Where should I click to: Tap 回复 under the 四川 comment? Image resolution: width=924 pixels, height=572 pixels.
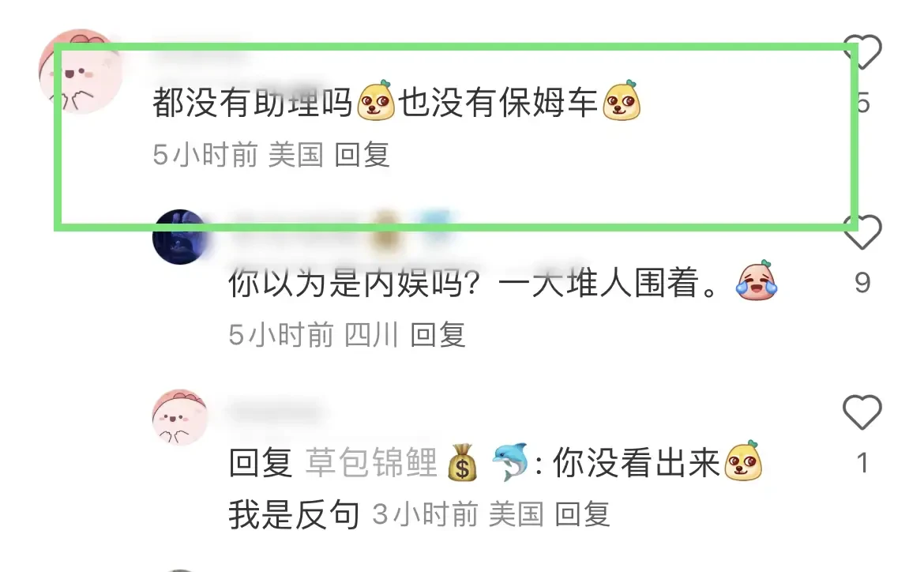coord(438,335)
